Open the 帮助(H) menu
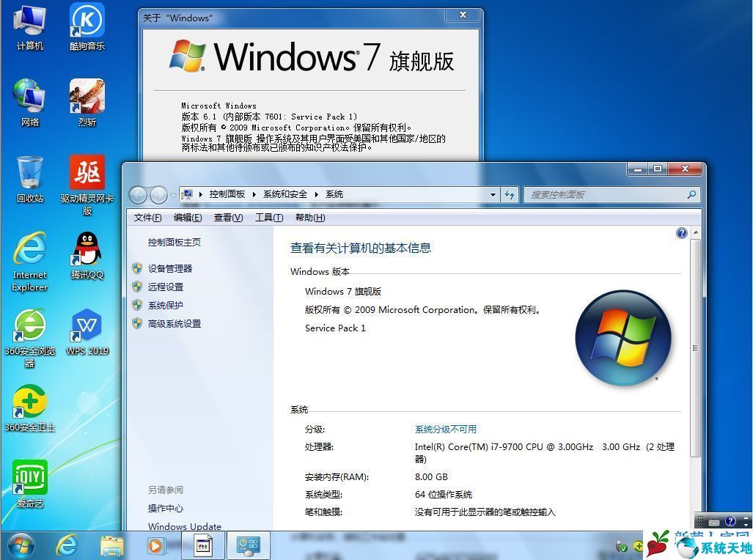This screenshot has height=560, width=753. point(310,218)
